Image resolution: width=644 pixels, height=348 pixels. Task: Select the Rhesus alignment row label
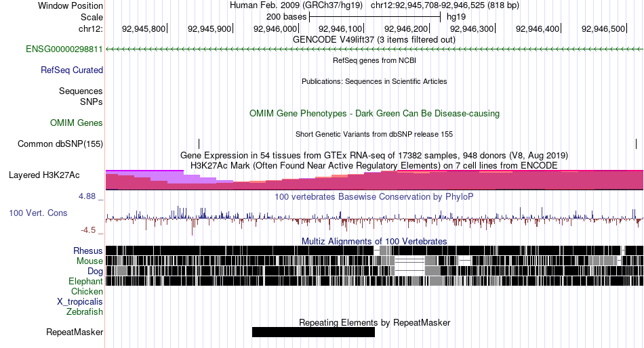(x=88, y=251)
